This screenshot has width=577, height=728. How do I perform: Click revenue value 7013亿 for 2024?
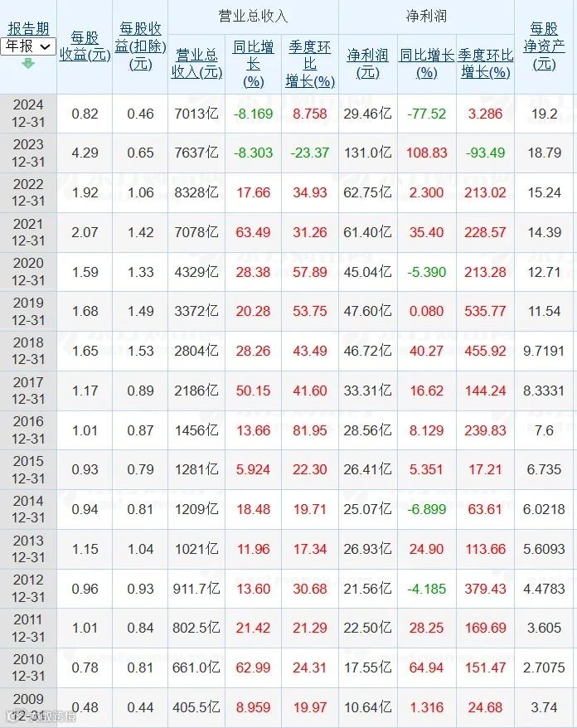[x=196, y=114]
